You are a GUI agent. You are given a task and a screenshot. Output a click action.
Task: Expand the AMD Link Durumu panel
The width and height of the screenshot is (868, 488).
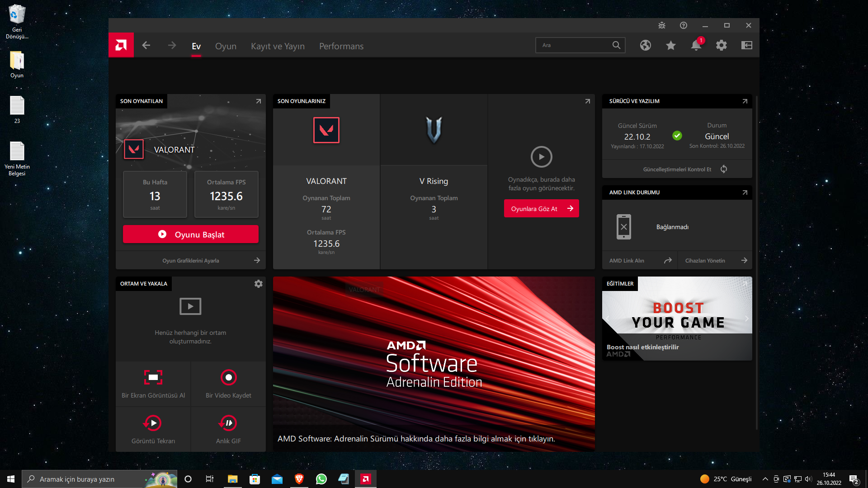(745, 192)
